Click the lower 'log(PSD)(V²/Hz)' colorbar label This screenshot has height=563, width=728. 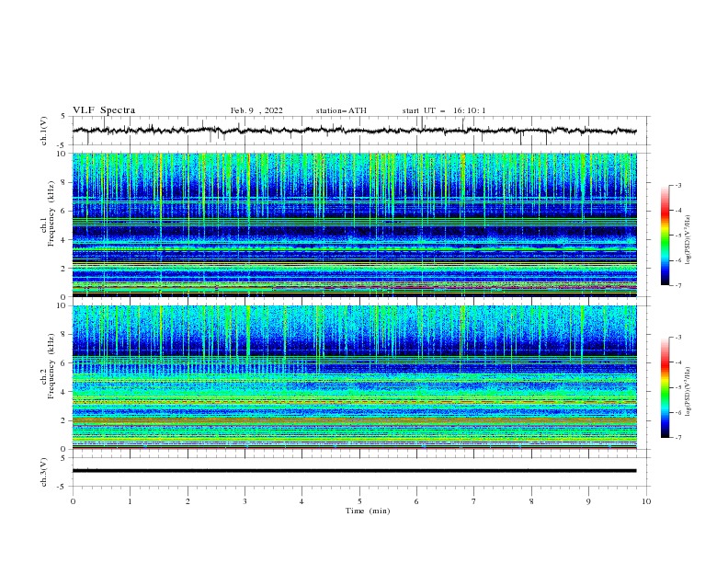(688, 392)
